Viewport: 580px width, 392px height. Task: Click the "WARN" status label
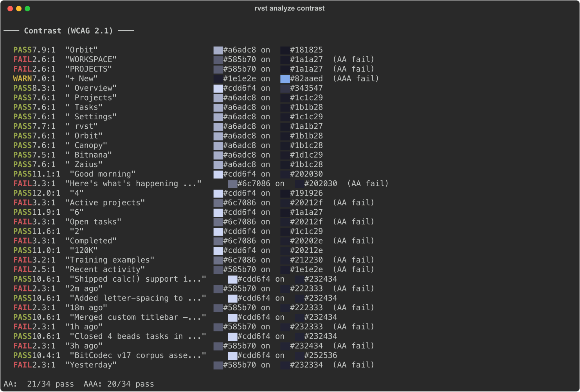tap(22, 79)
